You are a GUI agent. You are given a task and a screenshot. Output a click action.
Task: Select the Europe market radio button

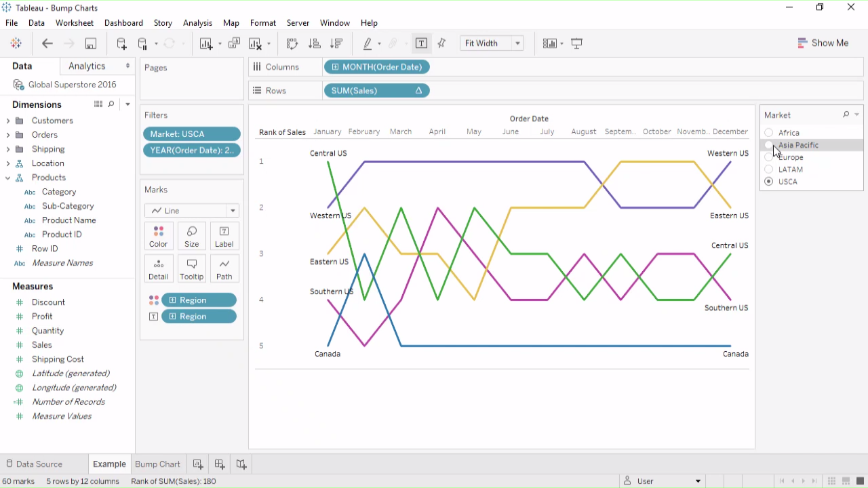coord(768,157)
